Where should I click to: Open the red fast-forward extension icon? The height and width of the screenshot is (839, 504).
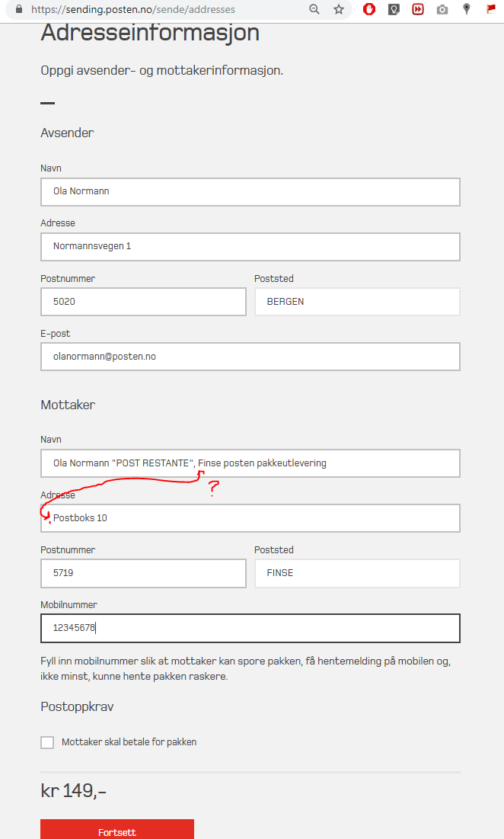pos(418,9)
